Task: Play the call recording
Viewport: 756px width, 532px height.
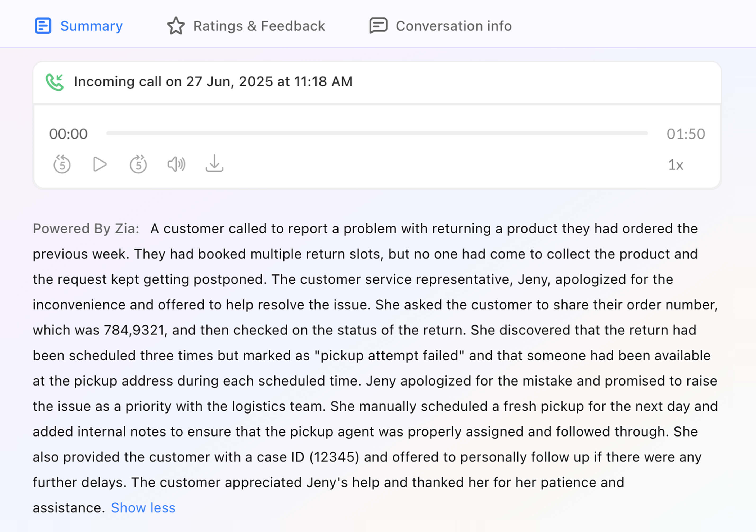Action: [x=100, y=164]
